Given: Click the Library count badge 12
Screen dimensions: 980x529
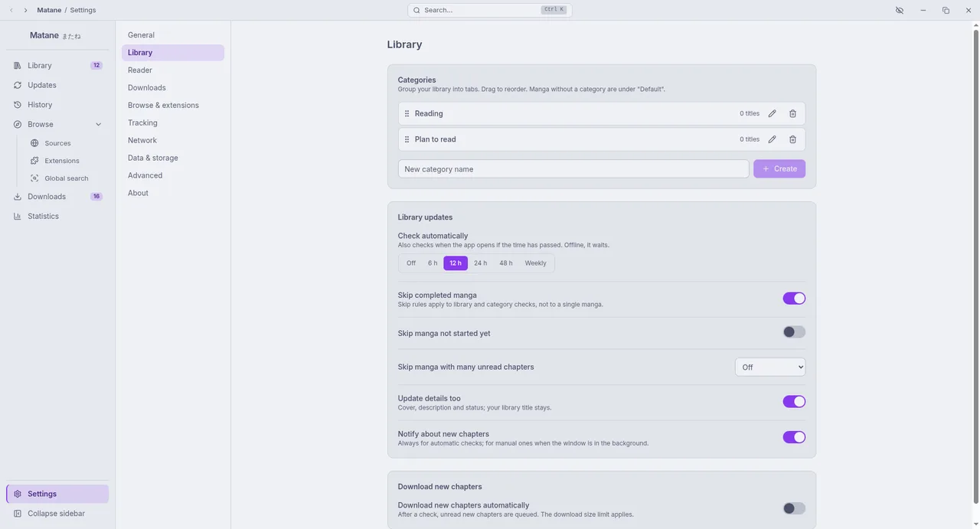Looking at the screenshot, I should point(96,66).
